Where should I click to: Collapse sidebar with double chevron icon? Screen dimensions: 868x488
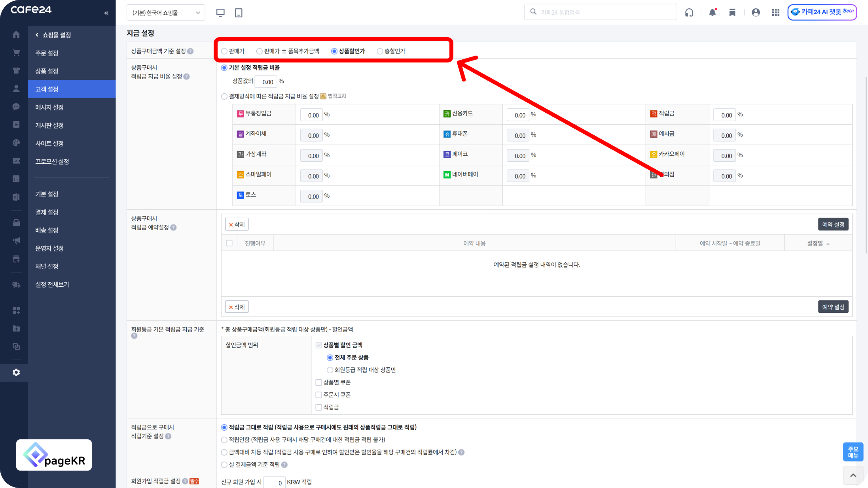click(106, 13)
